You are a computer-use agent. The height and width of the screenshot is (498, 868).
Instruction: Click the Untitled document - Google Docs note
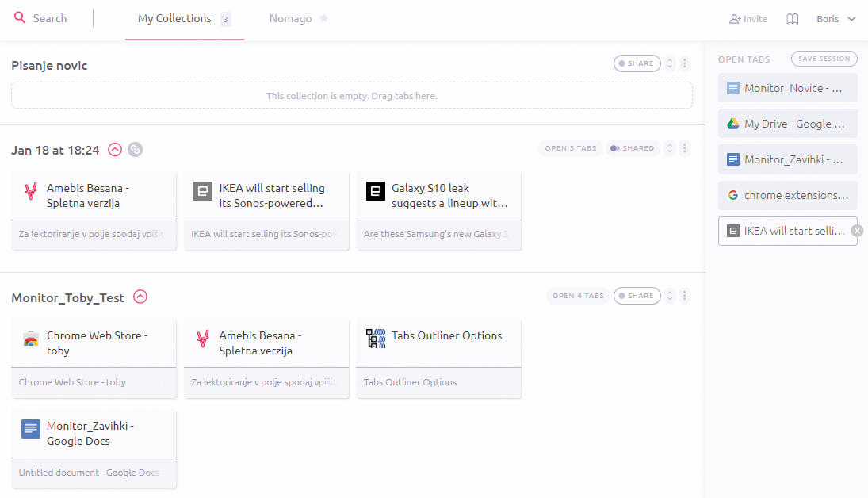(x=89, y=473)
